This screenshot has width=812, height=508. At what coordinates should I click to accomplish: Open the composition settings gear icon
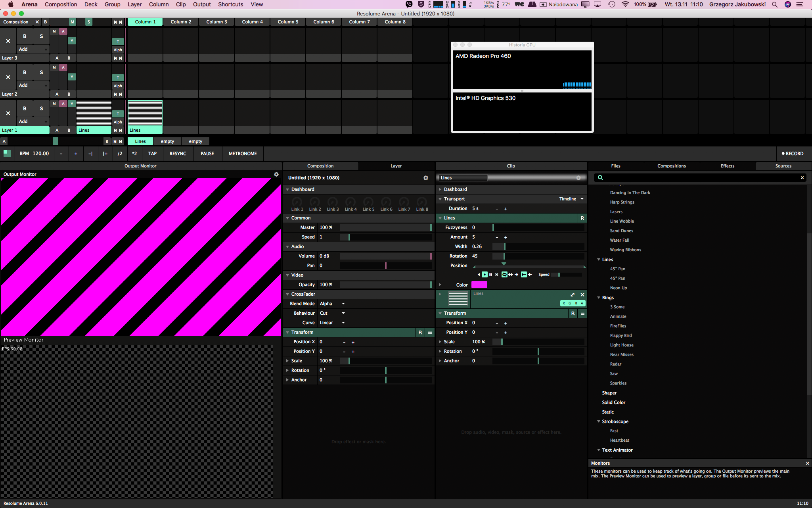tap(425, 178)
